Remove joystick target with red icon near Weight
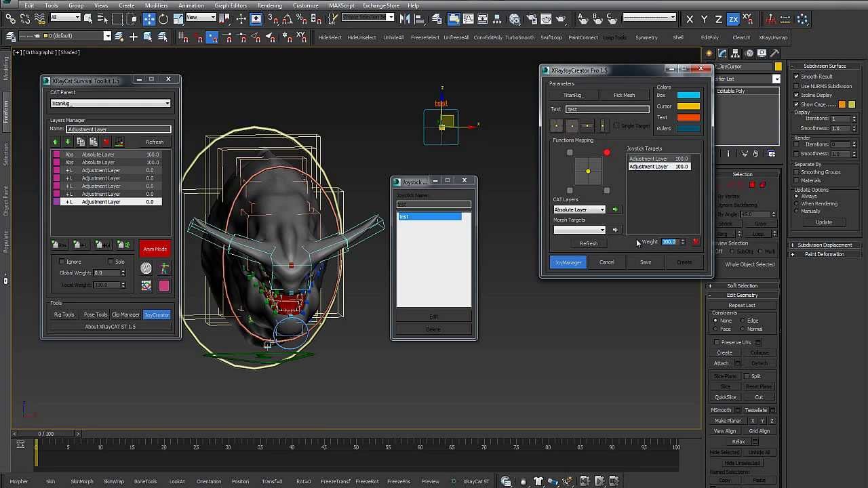 (695, 242)
